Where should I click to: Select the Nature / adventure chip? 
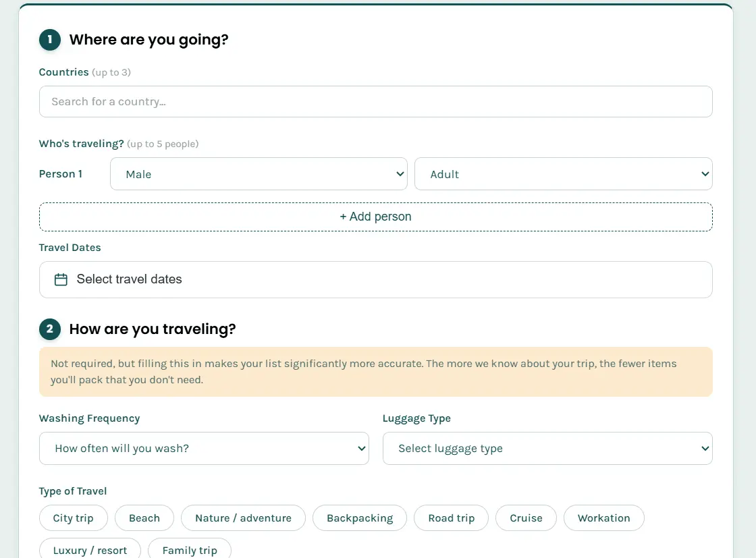click(243, 518)
